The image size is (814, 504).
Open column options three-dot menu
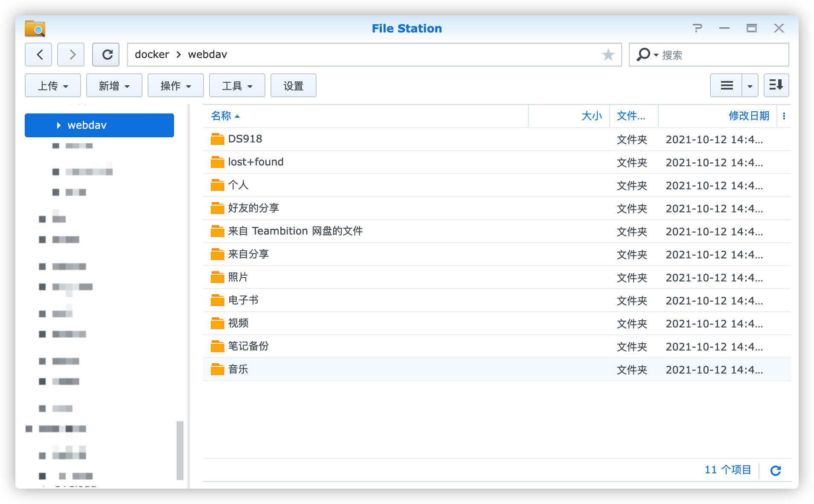[x=784, y=116]
